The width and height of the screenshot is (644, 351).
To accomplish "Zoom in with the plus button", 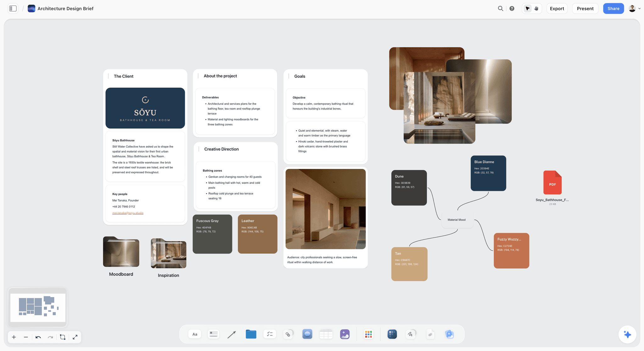I will 14,337.
